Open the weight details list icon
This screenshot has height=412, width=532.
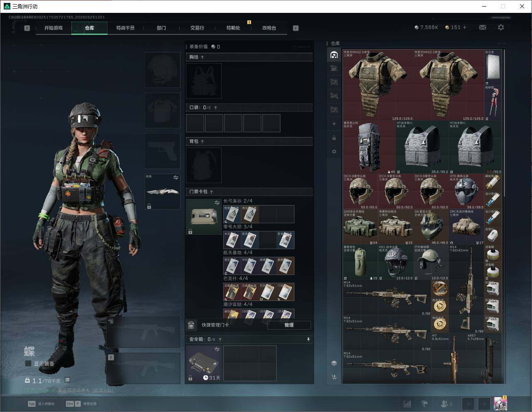tap(67, 380)
